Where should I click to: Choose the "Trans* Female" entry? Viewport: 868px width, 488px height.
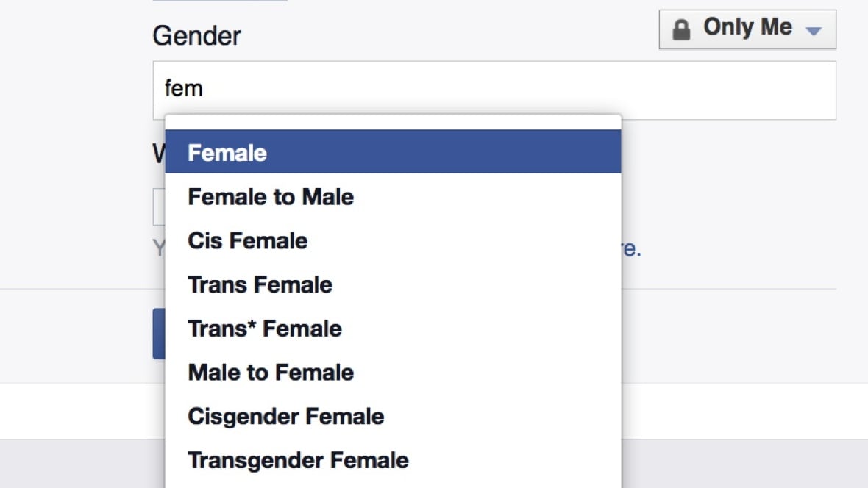(265, 329)
